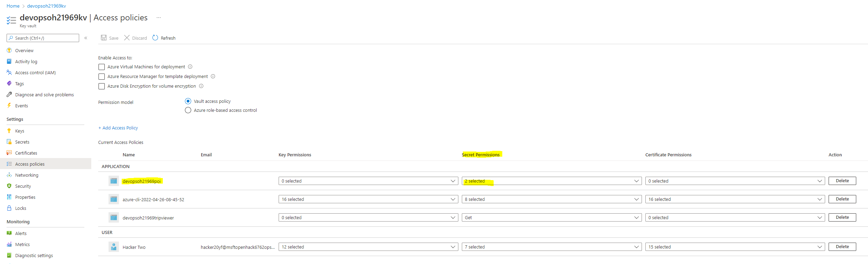Click the devopsoh21969tripviewer application icon

click(114, 217)
